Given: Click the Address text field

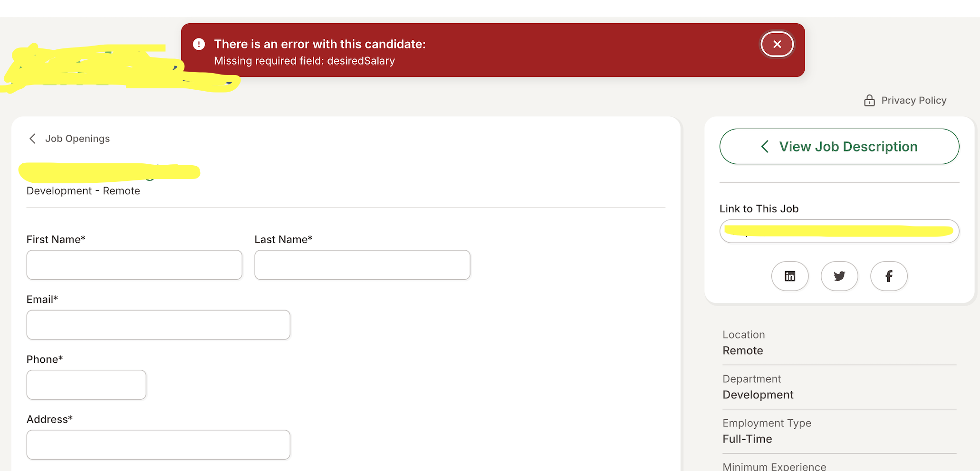Looking at the screenshot, I should coord(158,444).
